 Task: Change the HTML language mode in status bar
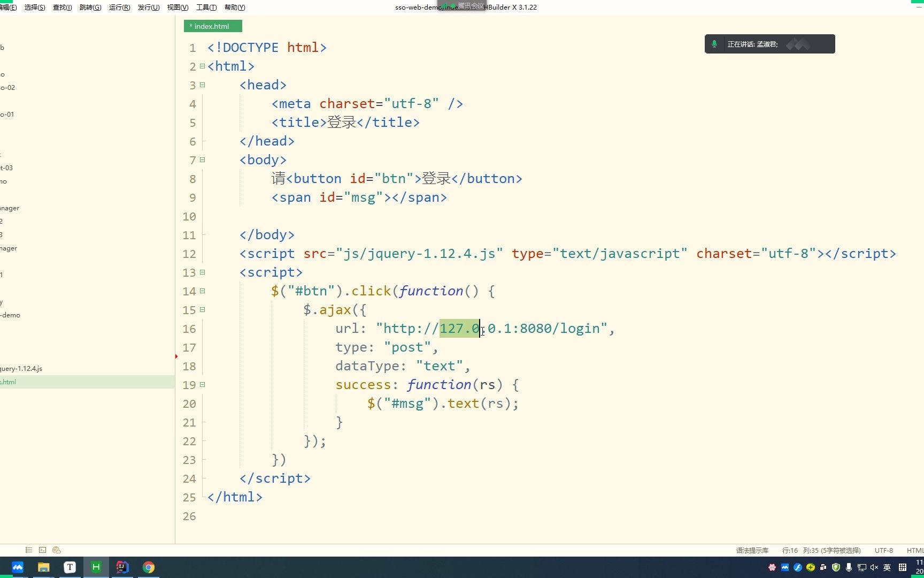[915, 551]
